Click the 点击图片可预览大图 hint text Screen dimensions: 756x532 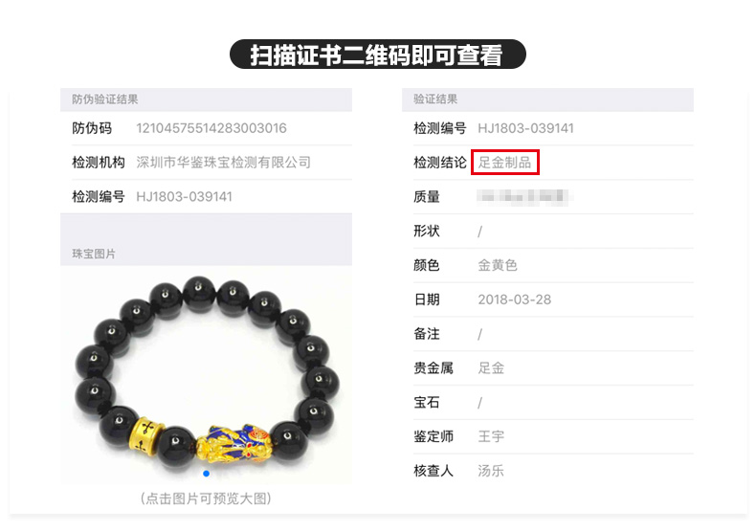tap(206, 499)
